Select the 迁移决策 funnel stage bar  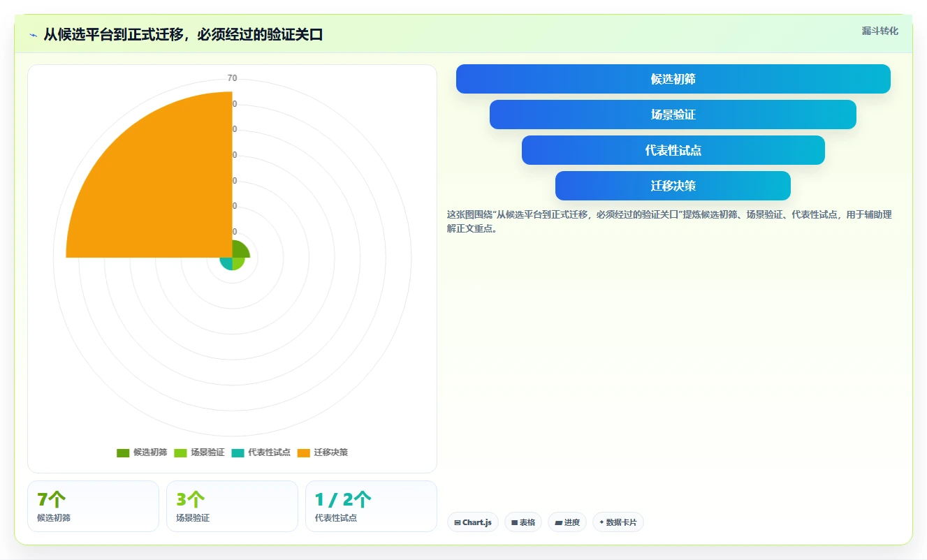(x=673, y=186)
